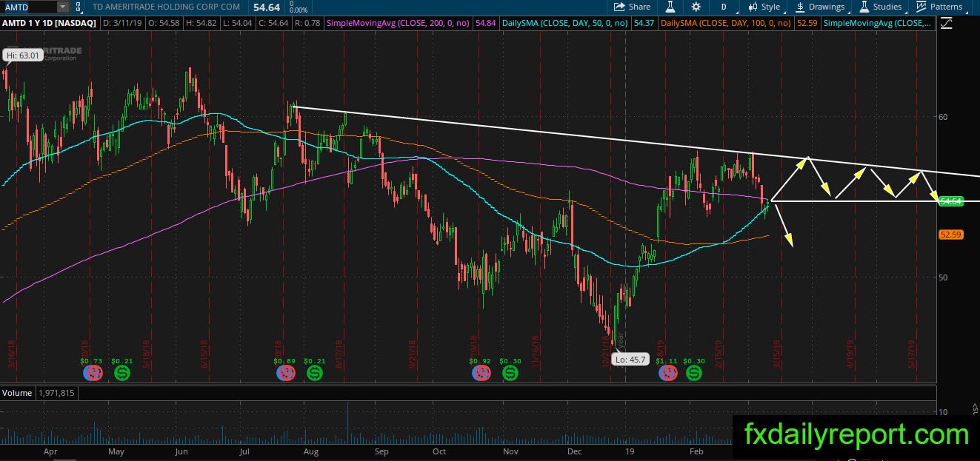Image resolution: width=980 pixels, height=461 pixels.
Task: Click the green 54.64 price axis label
Action: point(950,201)
